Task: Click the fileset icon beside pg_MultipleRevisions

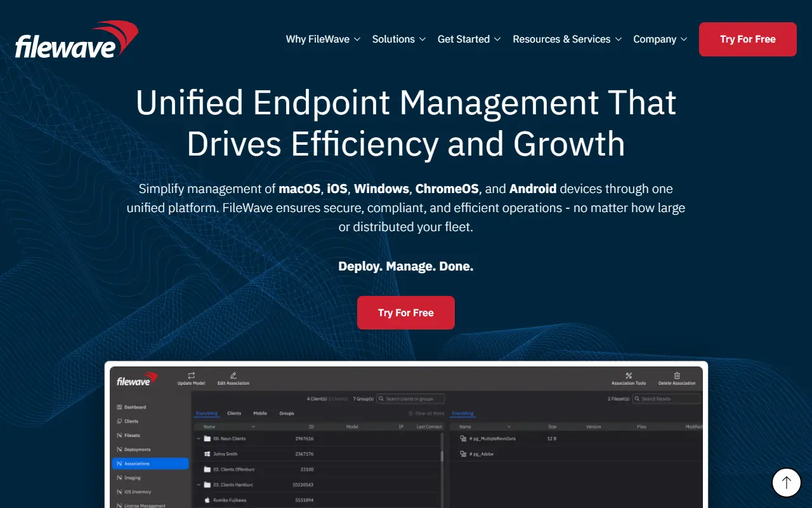Action: [462, 439]
